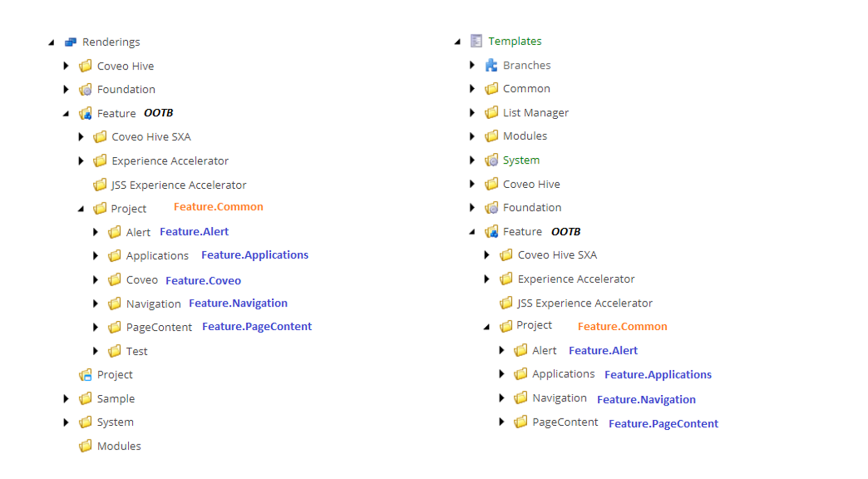Collapse the Project folder under Renderings Feature
The width and height of the screenshot is (868, 479).
click(81, 209)
